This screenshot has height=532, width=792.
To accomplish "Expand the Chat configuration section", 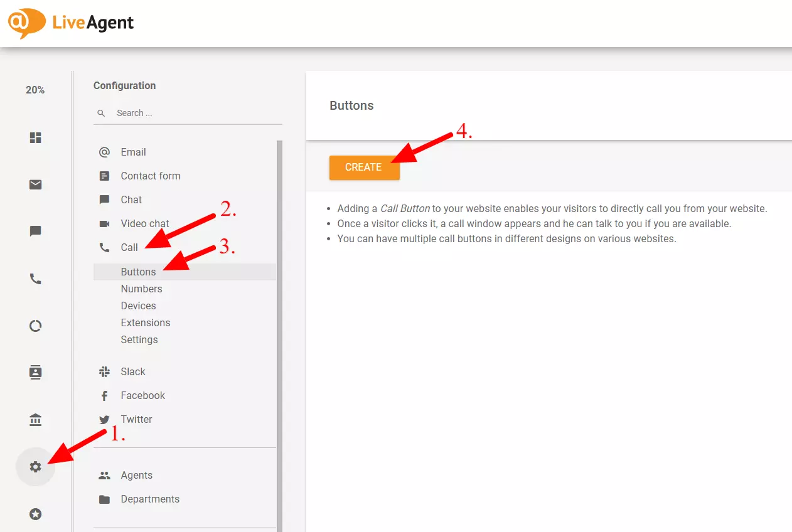I will click(131, 199).
